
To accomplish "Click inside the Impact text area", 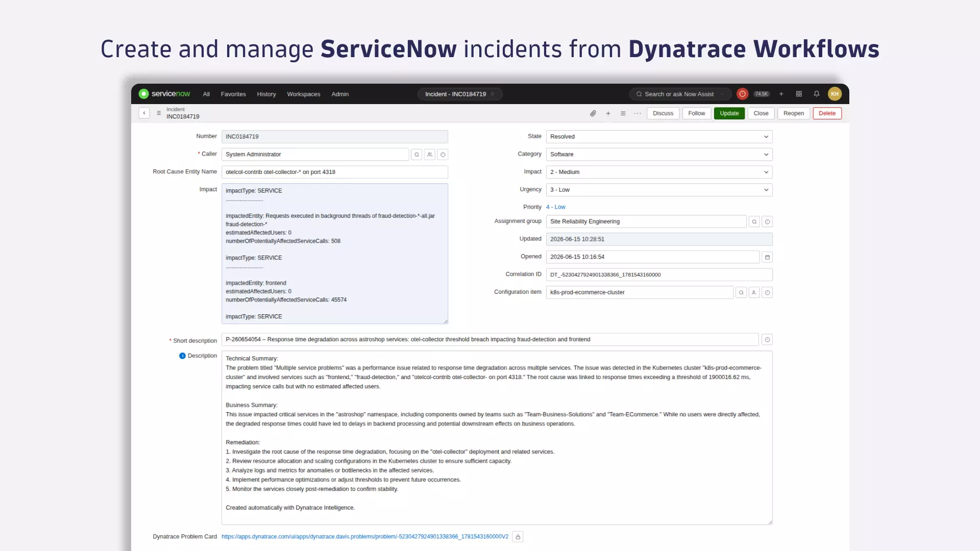I will click(x=335, y=254).
